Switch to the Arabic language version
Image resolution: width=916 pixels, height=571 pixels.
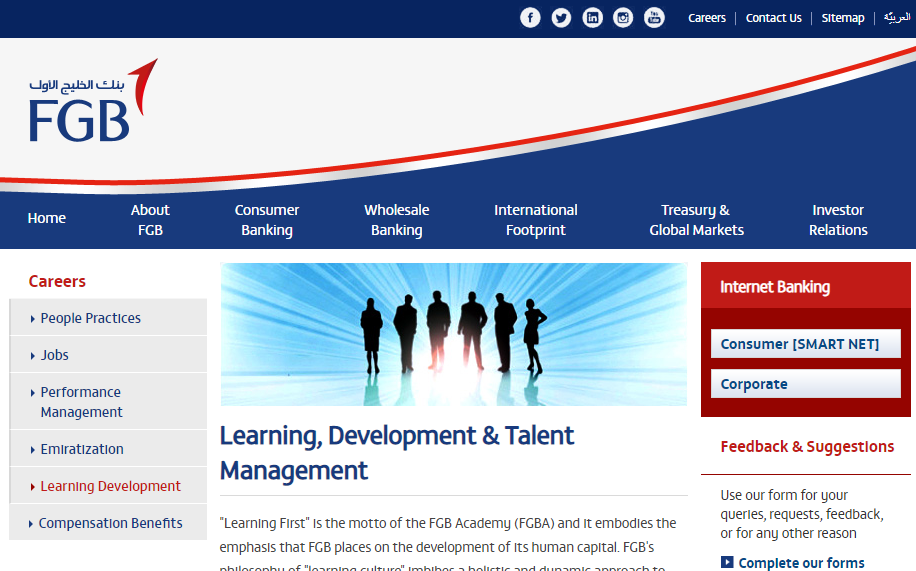click(x=897, y=18)
